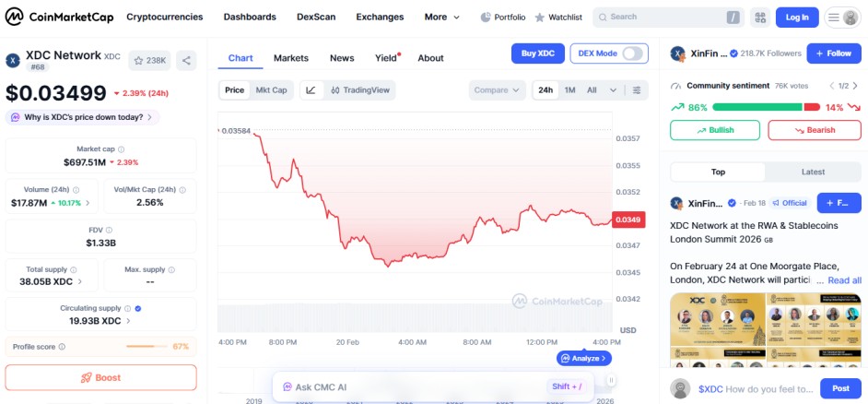The width and height of the screenshot is (868, 404).
Task: Select Mkt Cap chart view
Action: [x=271, y=90]
